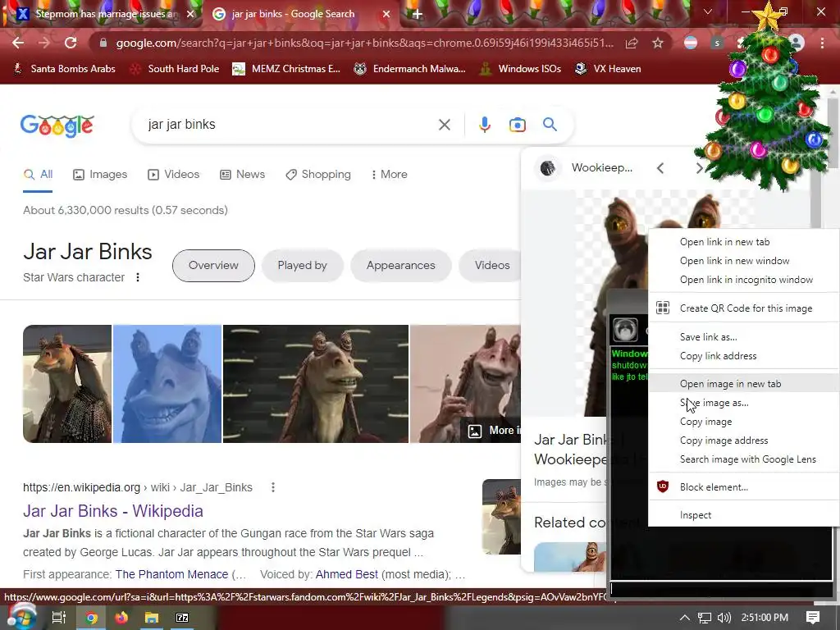Choose Open link in incognito window

[x=743, y=280]
